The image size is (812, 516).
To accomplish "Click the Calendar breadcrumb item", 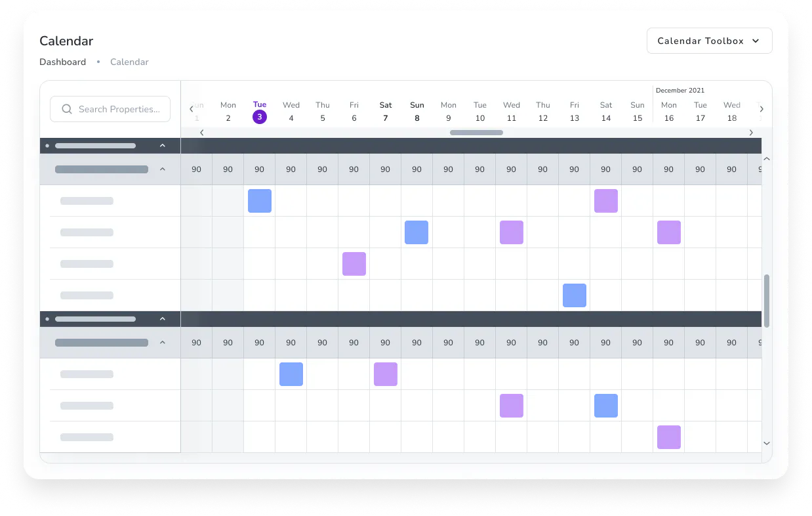I will pyautogui.click(x=129, y=62).
